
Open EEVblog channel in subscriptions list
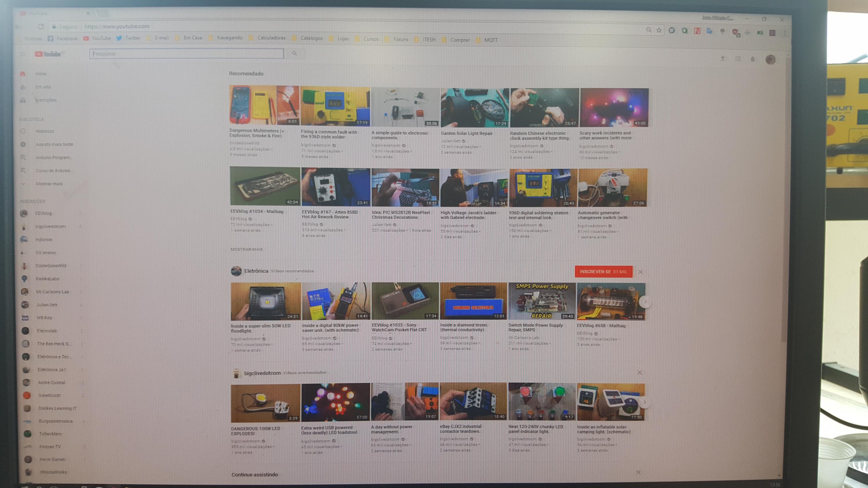tap(43, 214)
